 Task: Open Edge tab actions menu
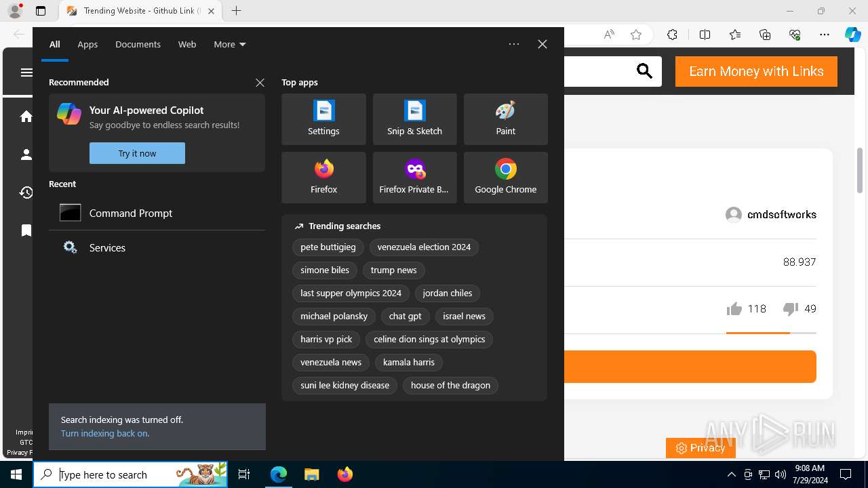tap(41, 11)
